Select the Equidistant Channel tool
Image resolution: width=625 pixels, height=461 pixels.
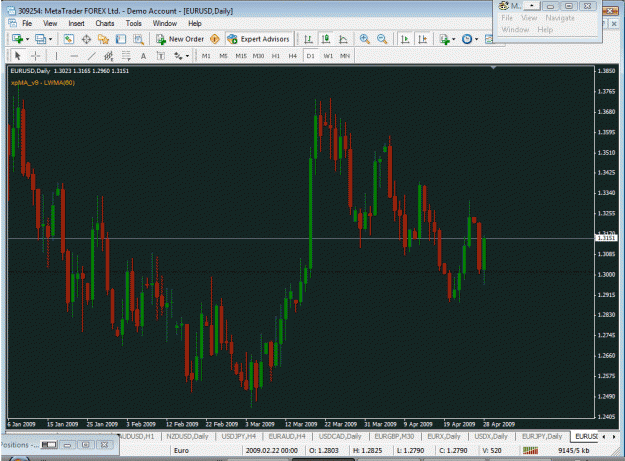pyautogui.click(x=108, y=56)
